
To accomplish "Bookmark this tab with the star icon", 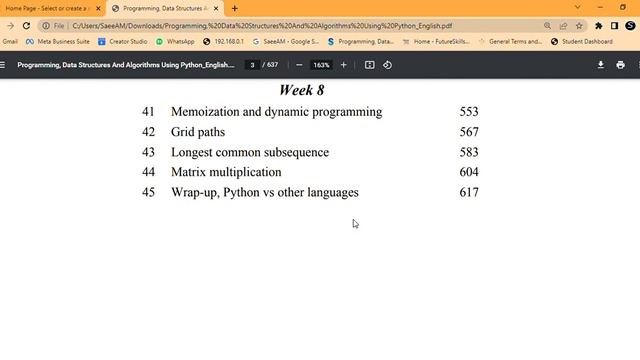I will pyautogui.click(x=579, y=26).
